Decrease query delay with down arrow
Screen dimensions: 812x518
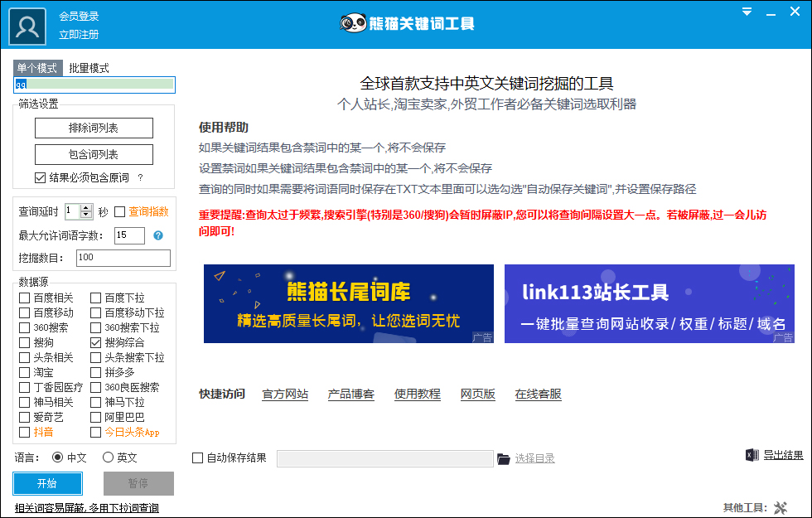pyautogui.click(x=86, y=215)
